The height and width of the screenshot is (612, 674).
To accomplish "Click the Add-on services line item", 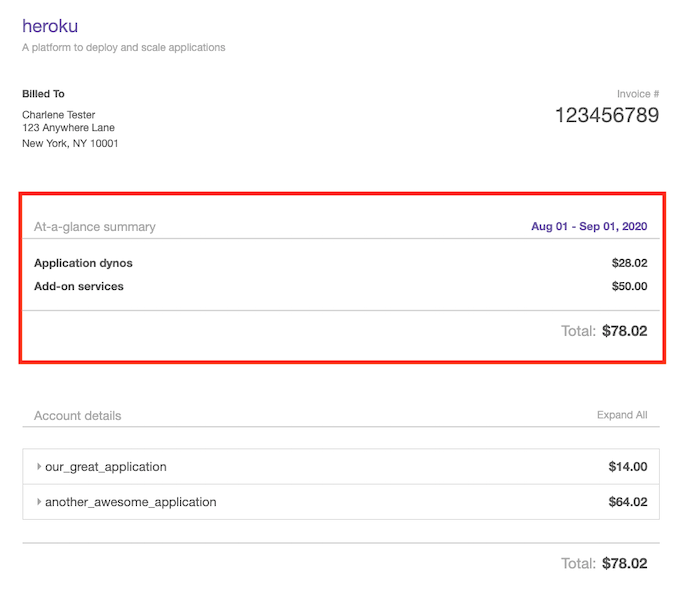I will click(x=79, y=287).
